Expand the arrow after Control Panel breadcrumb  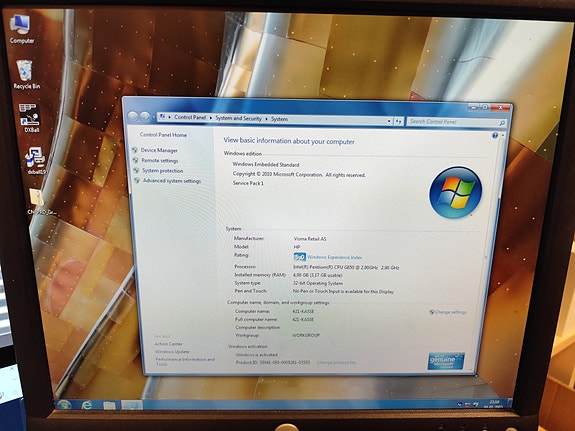(210, 118)
